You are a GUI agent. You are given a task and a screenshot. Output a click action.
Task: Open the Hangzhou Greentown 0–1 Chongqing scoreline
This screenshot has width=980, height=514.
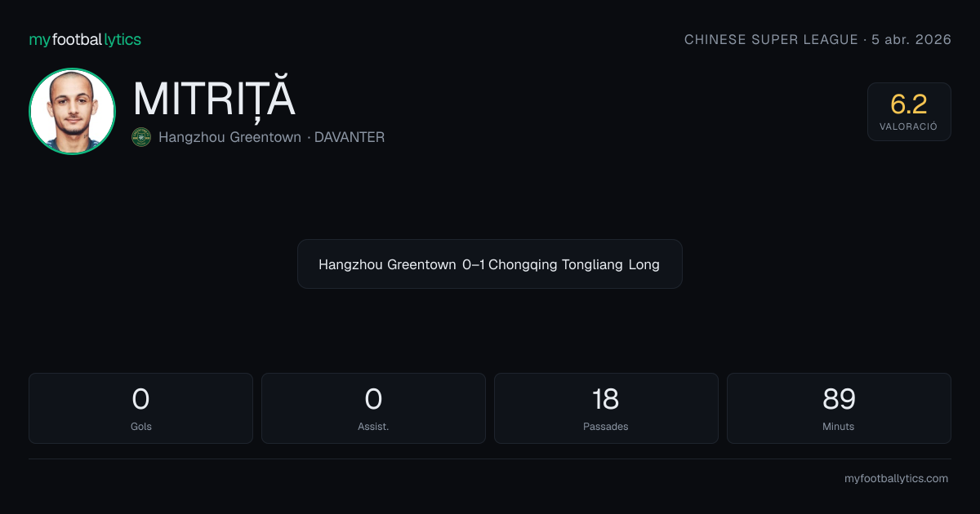[x=490, y=264]
